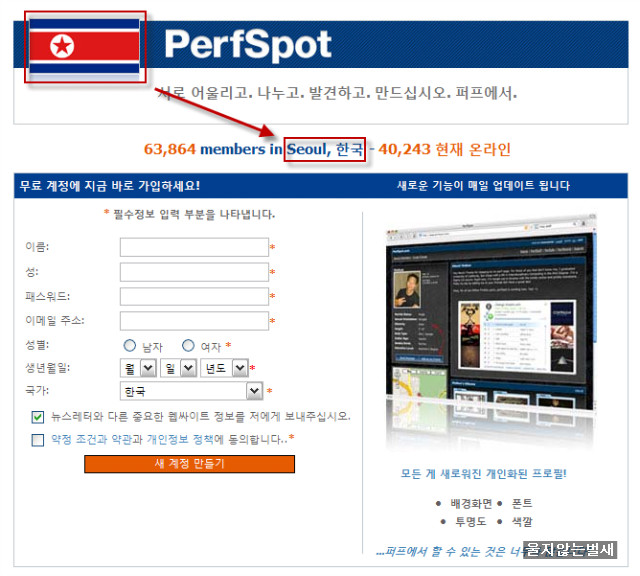640x576 pixels.
Task: Click the 이메일 주소 email field
Action: point(194,321)
